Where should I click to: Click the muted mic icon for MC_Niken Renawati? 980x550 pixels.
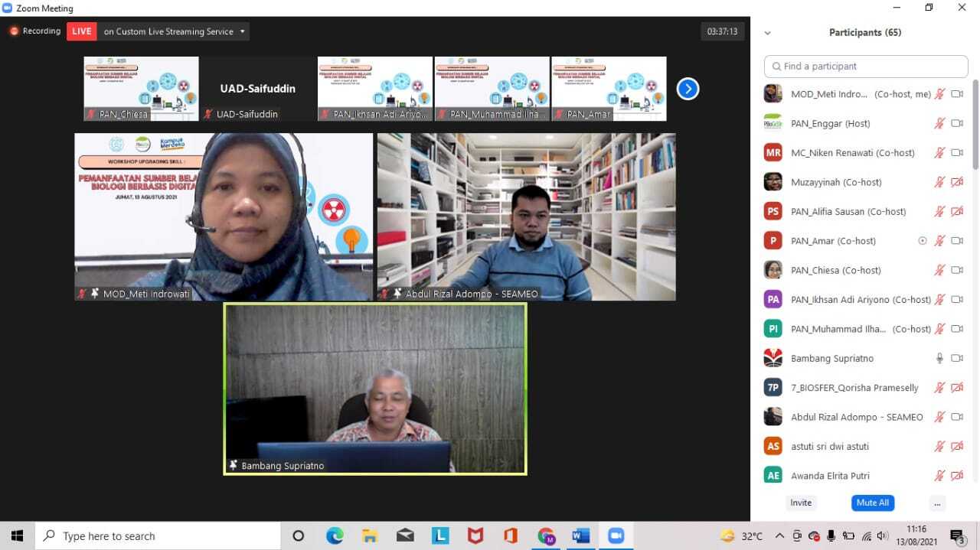[x=939, y=153]
